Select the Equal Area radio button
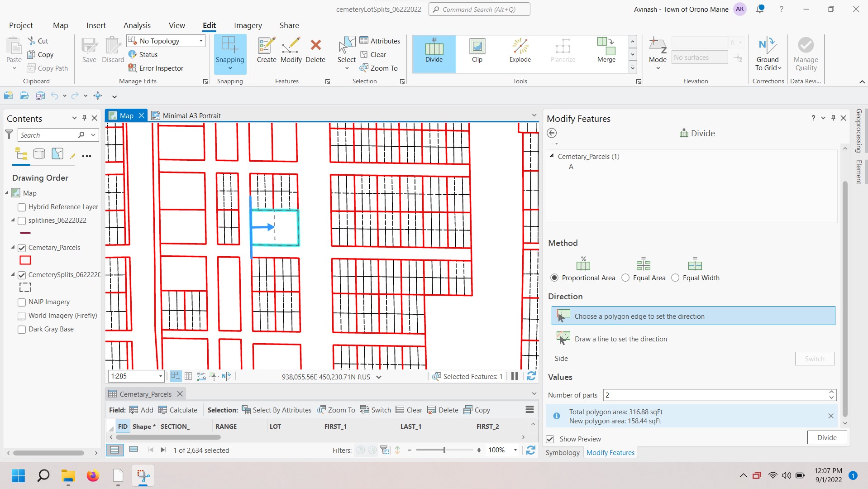 (625, 278)
